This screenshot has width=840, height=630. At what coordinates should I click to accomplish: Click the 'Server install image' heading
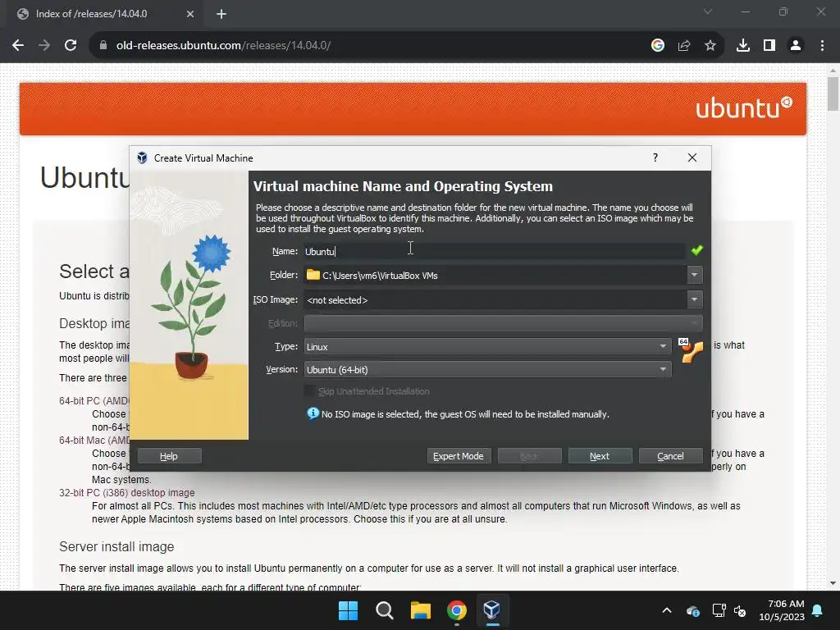(x=116, y=546)
